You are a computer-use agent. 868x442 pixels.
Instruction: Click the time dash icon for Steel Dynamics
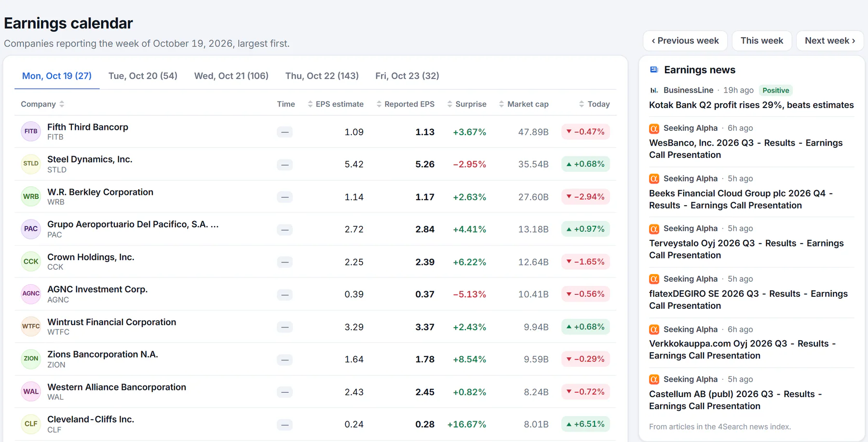click(285, 165)
